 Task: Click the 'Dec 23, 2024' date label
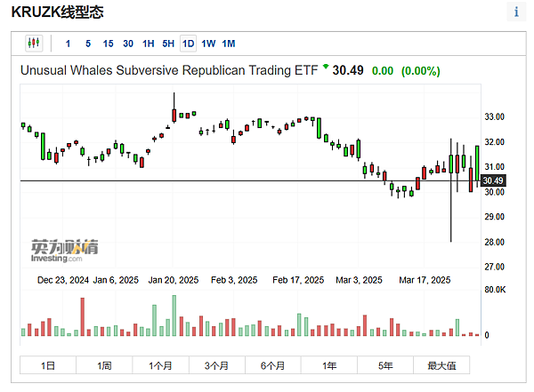pyautogui.click(x=63, y=280)
